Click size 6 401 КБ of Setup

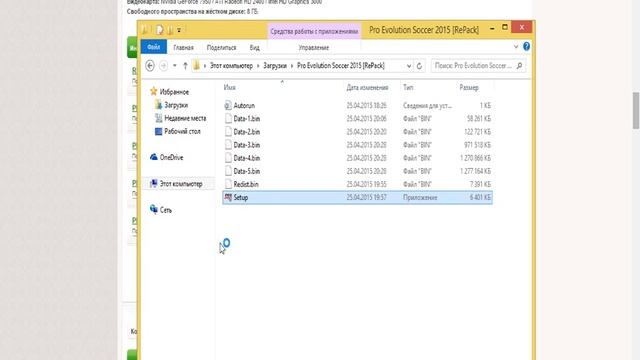(480, 198)
